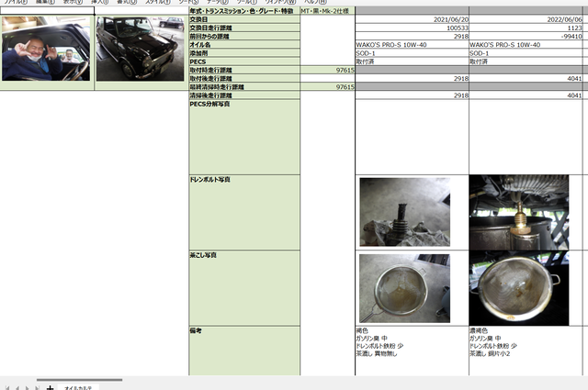This screenshot has height=390, width=588.
Task: Go to the next sheet using the tab arrow
Action: click(x=28, y=388)
